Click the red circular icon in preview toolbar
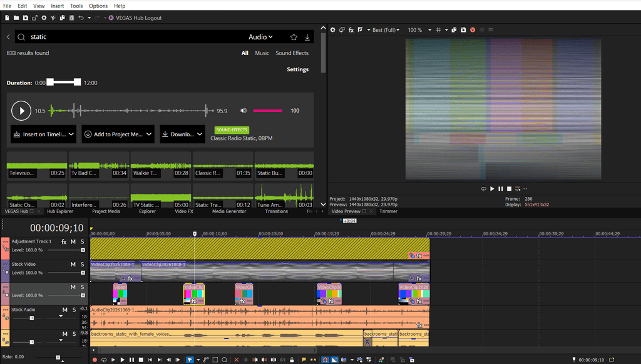The height and width of the screenshot is (364, 641). 473,30
